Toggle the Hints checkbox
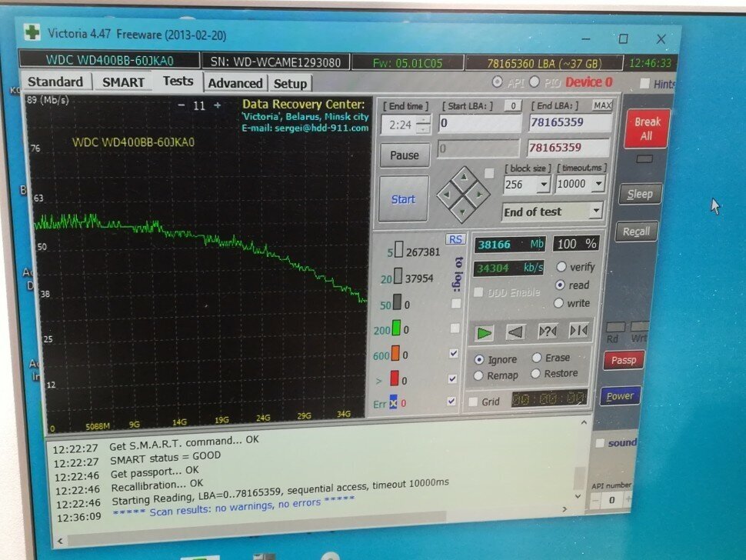Image resolution: width=746 pixels, height=560 pixels. (644, 83)
